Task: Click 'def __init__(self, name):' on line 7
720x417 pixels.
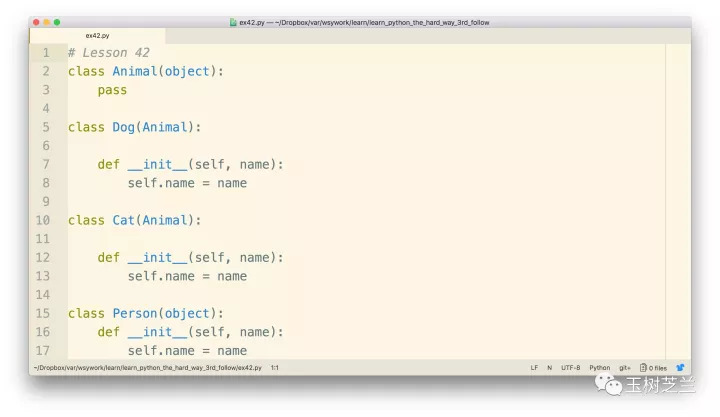Action: click(191, 164)
